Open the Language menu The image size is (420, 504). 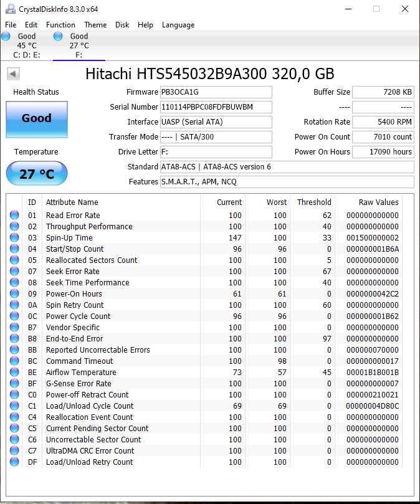tap(178, 25)
